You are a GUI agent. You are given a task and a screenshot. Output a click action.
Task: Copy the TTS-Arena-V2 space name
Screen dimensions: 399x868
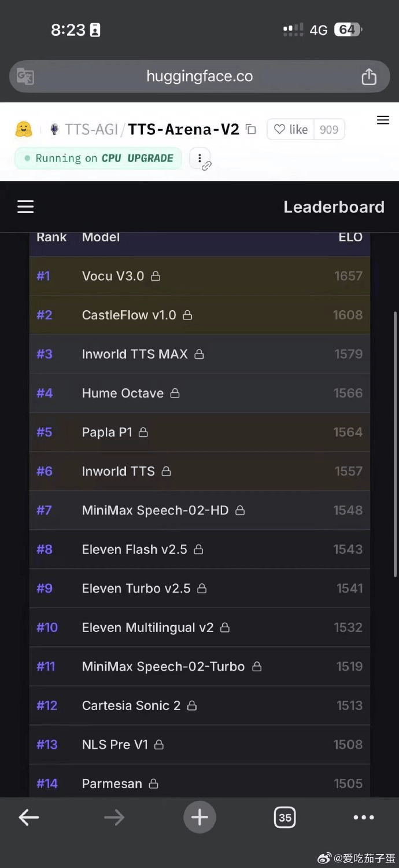251,129
